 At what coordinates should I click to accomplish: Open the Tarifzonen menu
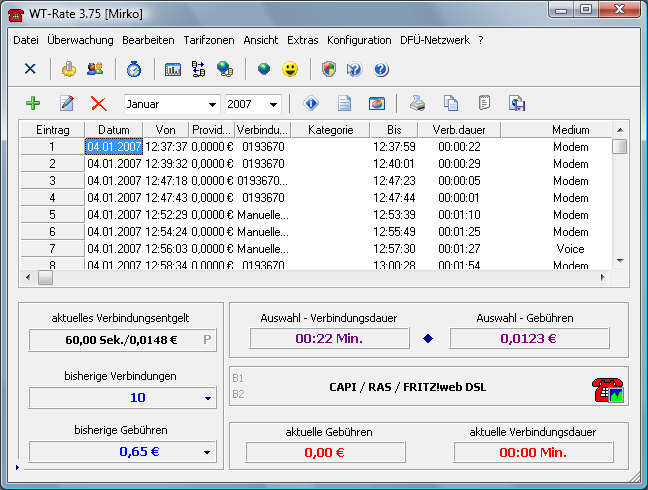coord(209,40)
